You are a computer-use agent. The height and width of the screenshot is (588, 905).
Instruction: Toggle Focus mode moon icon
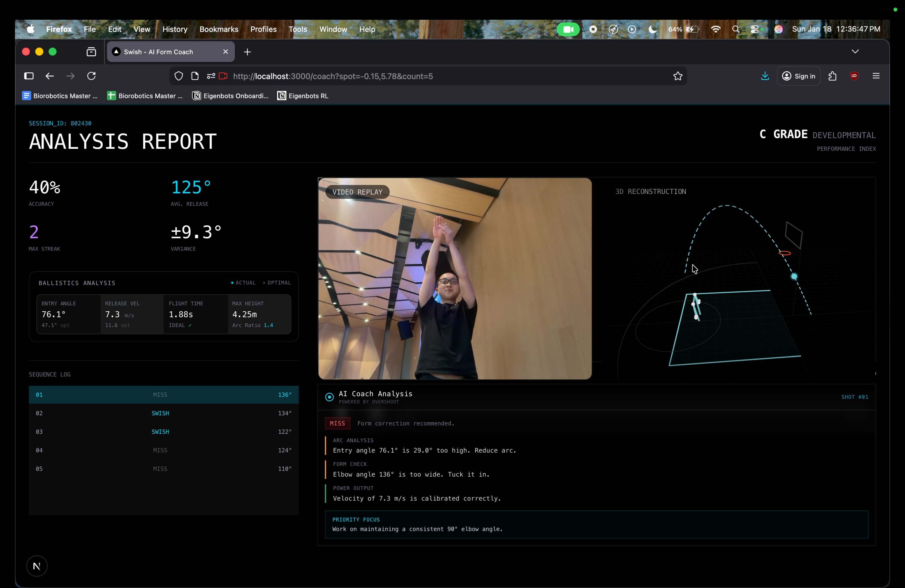point(652,29)
